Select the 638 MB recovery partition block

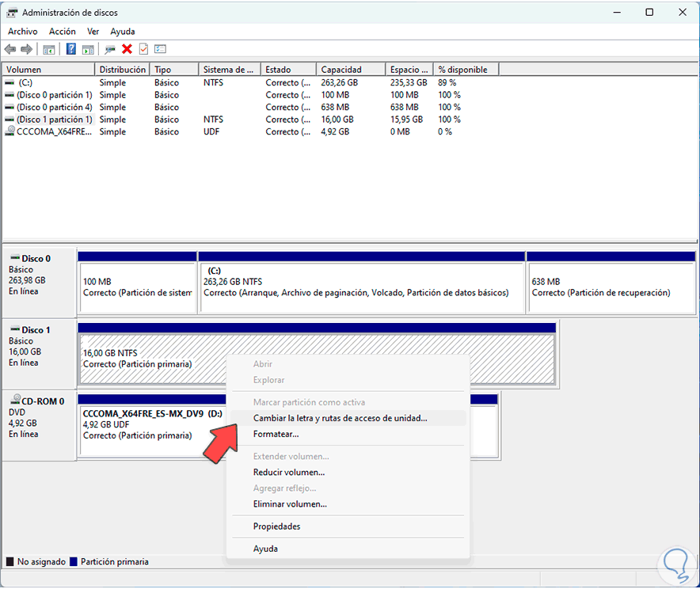611,283
